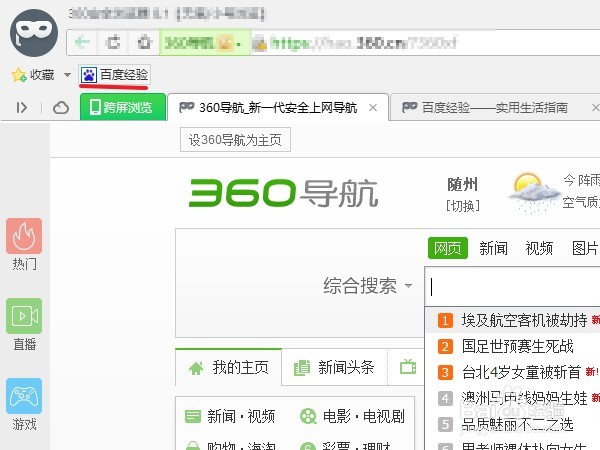Pick suggestion 埃及航空客机被劫持

coord(524,320)
